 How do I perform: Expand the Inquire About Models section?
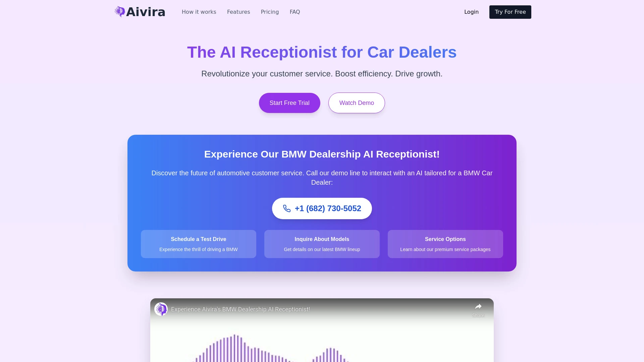(x=322, y=244)
